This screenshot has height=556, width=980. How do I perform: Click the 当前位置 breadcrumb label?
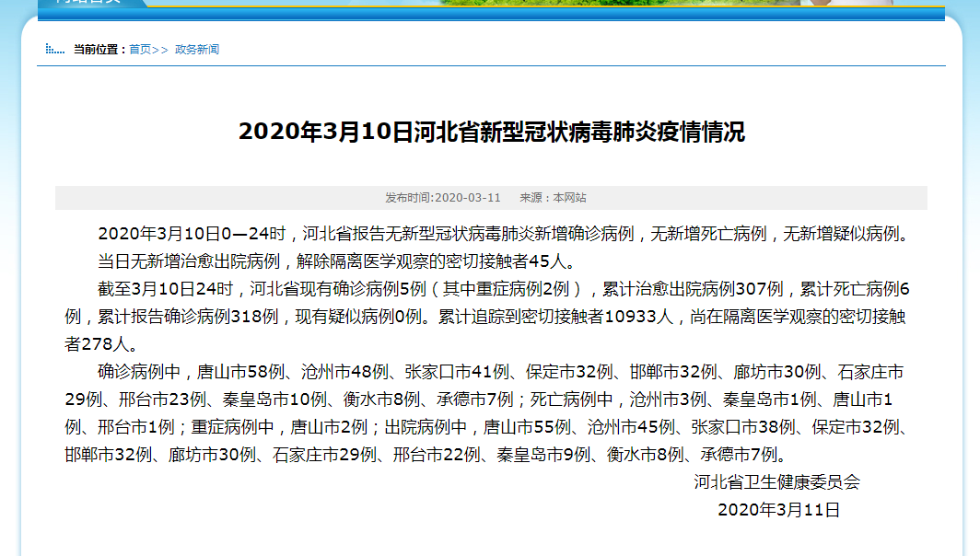pos(99,50)
